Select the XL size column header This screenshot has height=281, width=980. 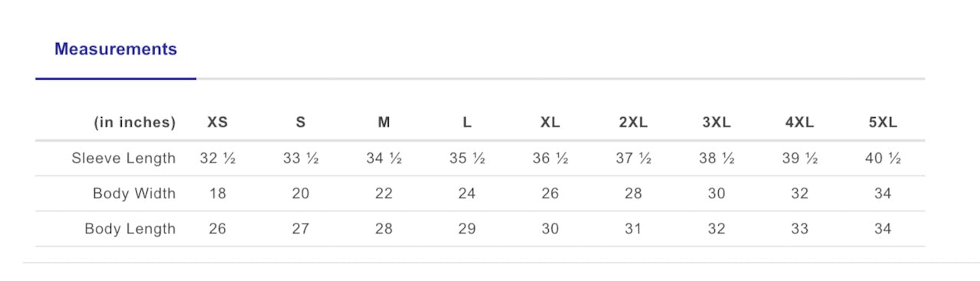click(x=550, y=123)
